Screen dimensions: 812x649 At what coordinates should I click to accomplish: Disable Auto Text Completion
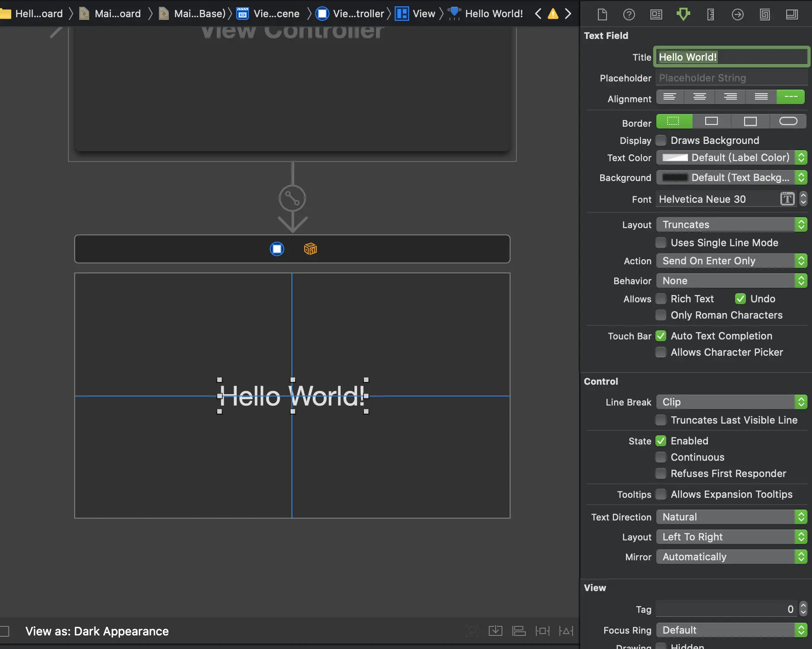click(661, 336)
